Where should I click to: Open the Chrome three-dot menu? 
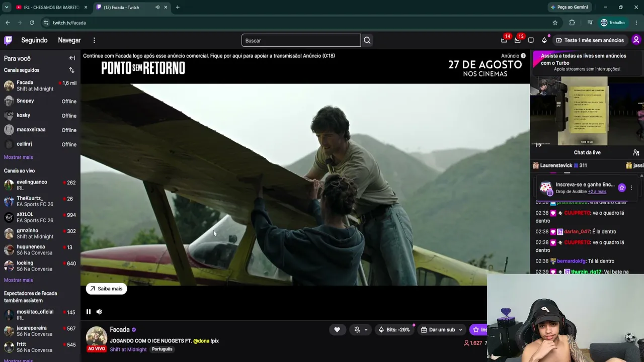click(x=636, y=23)
